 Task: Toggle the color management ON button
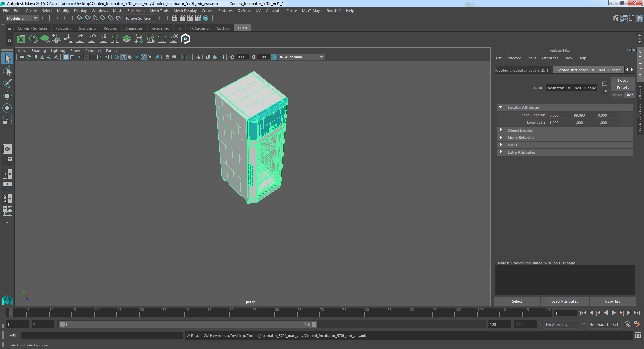[274, 57]
